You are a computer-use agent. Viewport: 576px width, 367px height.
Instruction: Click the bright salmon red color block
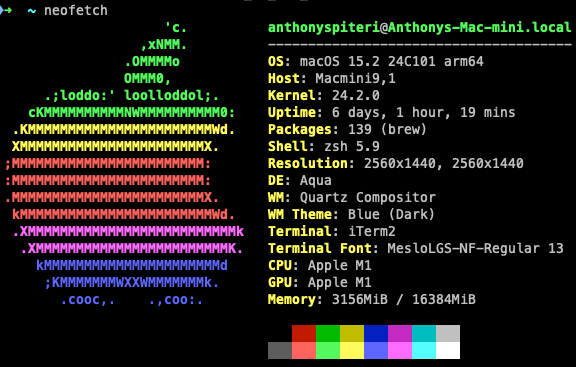[304, 350]
